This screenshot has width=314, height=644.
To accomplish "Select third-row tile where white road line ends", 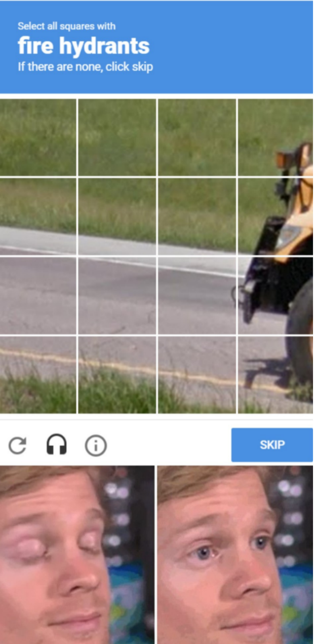I will (197, 295).
